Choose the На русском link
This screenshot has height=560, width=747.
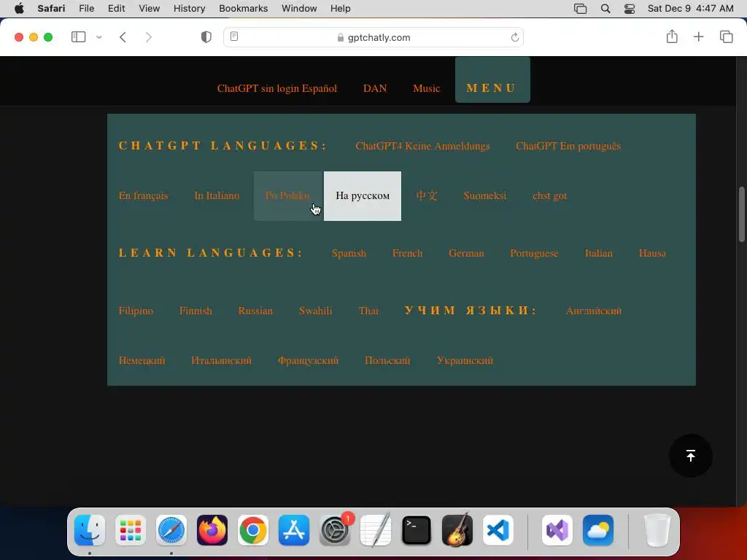click(x=363, y=195)
